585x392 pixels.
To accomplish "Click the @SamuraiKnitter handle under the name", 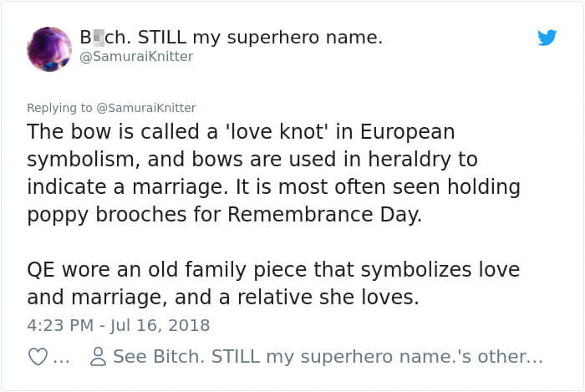I will tap(136, 57).
